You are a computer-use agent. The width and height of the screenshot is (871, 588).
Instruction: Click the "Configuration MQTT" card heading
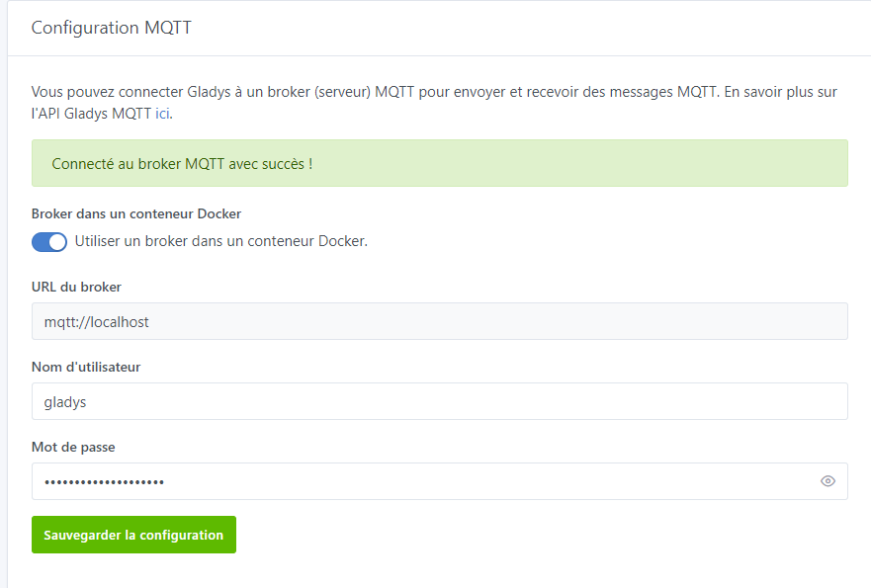click(x=112, y=28)
